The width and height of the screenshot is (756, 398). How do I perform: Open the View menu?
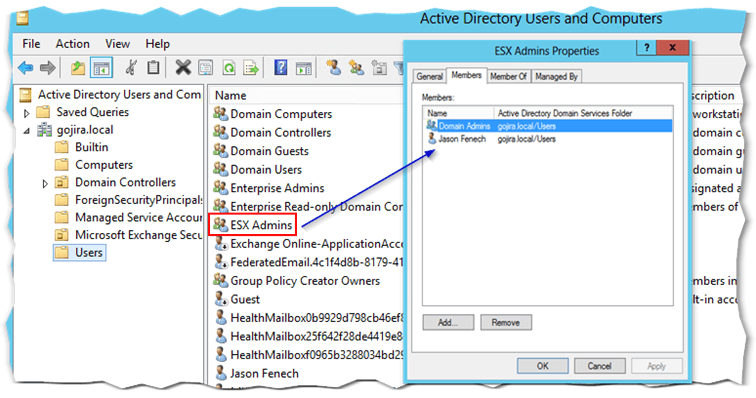coord(118,44)
